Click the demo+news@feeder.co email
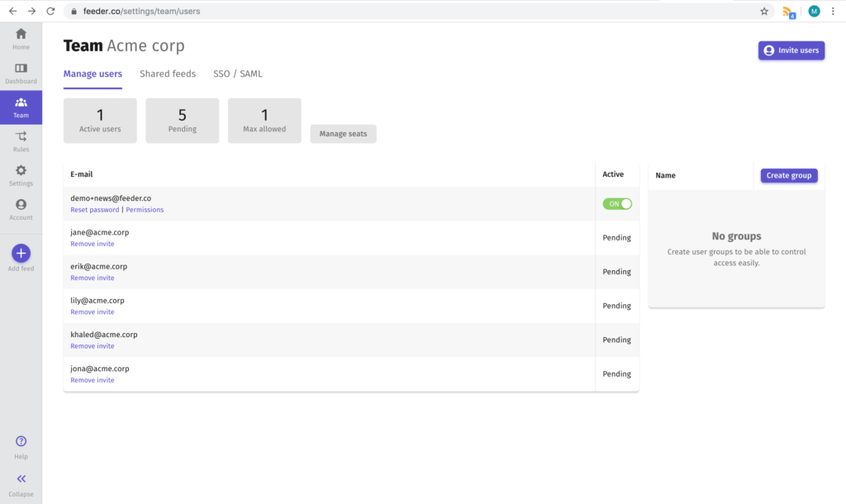The image size is (846, 504). [111, 198]
